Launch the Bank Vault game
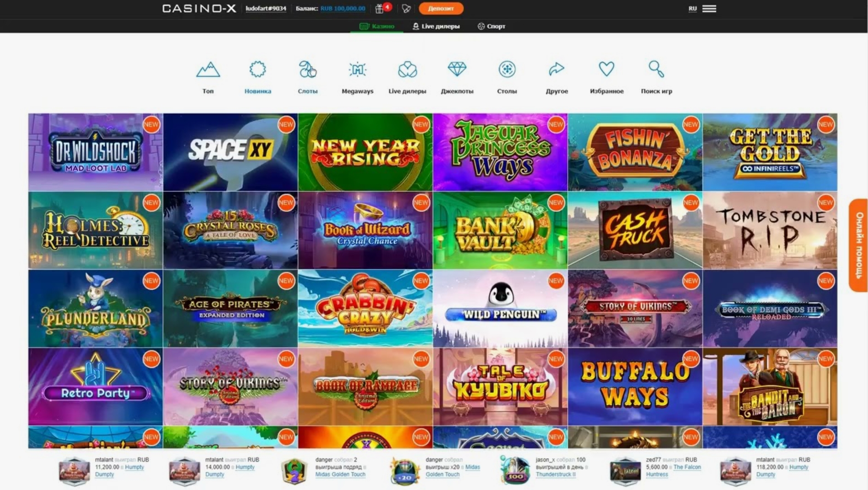The width and height of the screenshot is (868, 490). pyautogui.click(x=500, y=230)
